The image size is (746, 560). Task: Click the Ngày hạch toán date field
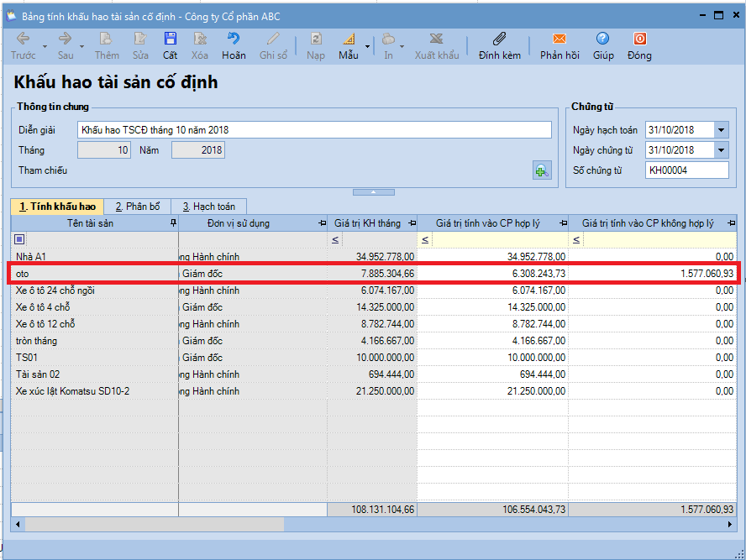[x=680, y=130]
